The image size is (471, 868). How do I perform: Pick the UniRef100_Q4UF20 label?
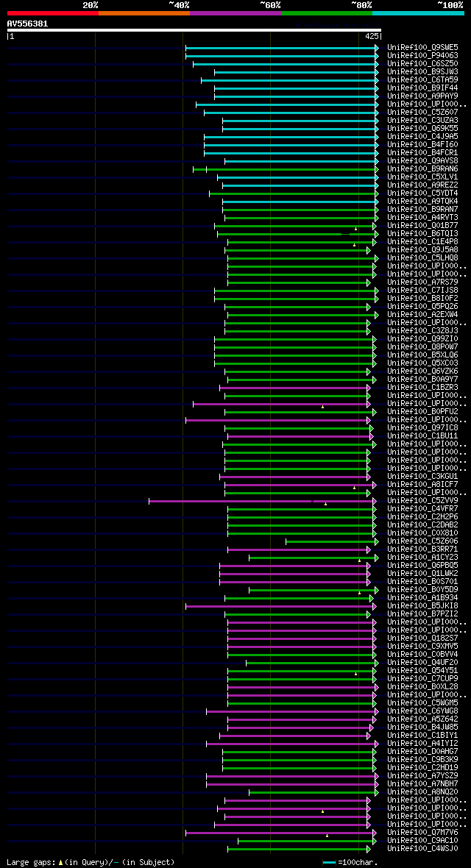tap(422, 662)
